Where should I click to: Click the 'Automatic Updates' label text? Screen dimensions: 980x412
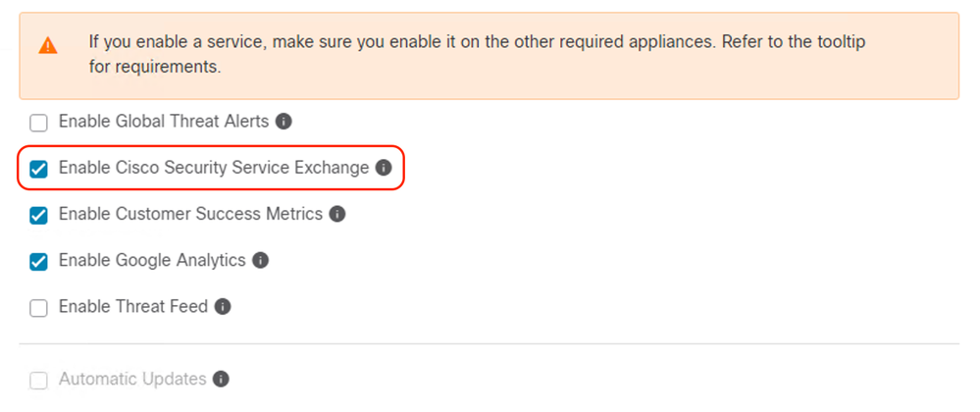(x=132, y=379)
